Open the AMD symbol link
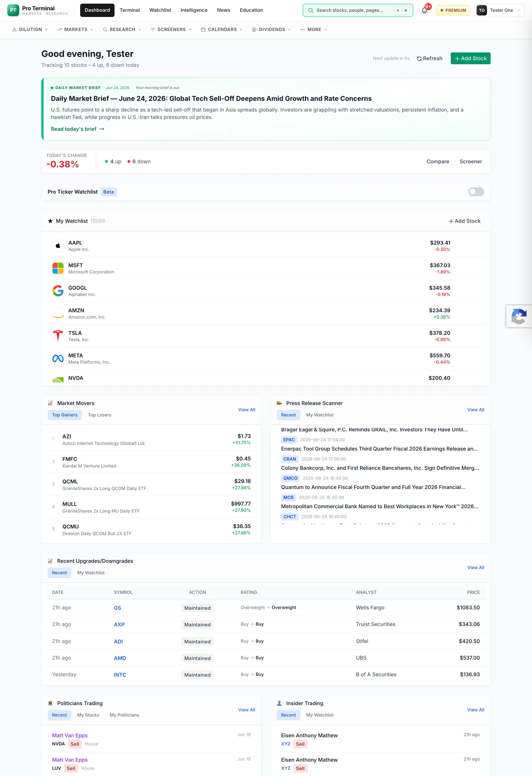 point(120,658)
